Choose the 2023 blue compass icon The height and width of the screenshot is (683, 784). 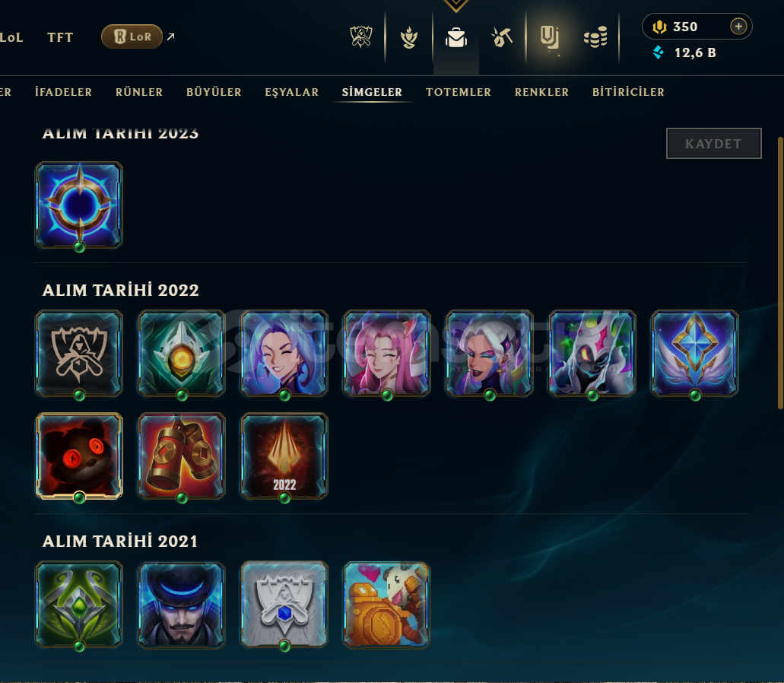click(x=79, y=205)
